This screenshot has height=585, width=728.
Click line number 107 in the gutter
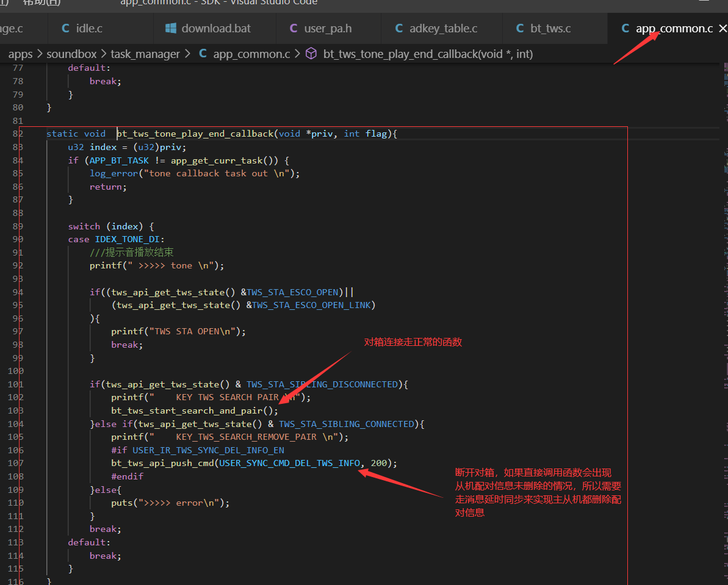click(15, 463)
